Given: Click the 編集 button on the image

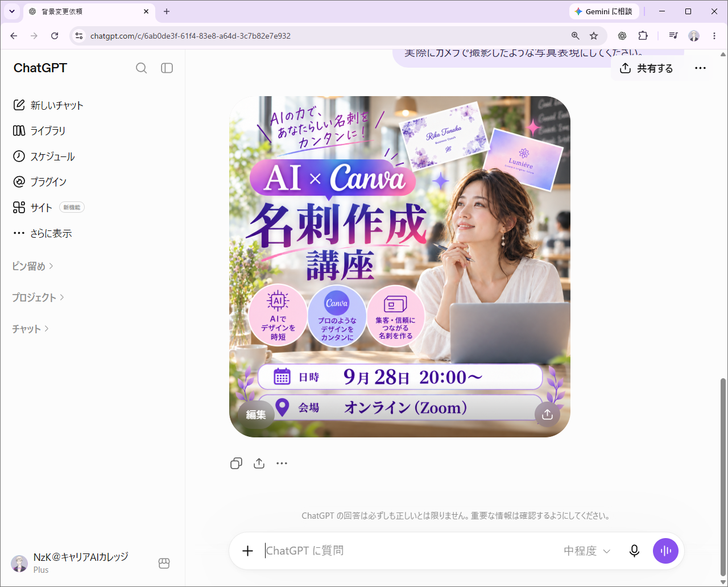Looking at the screenshot, I should 256,415.
